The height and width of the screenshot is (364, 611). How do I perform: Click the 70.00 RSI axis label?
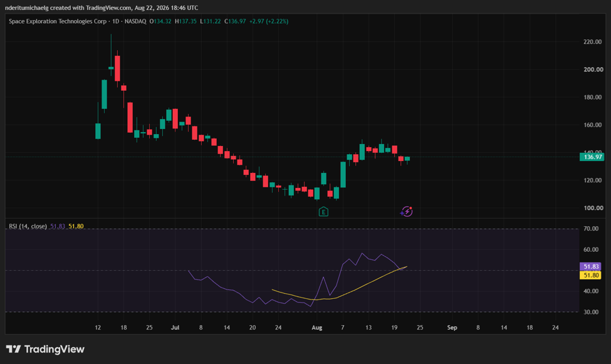click(x=591, y=229)
